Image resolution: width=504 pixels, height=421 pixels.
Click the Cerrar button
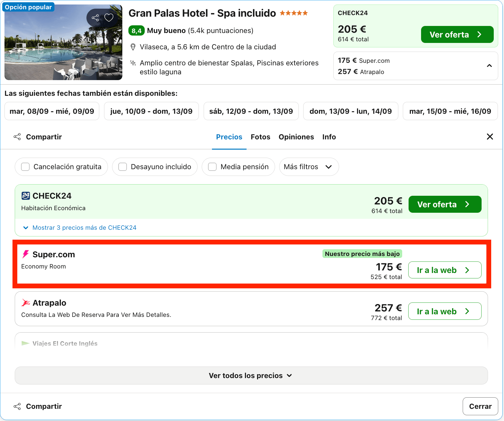coord(480,406)
